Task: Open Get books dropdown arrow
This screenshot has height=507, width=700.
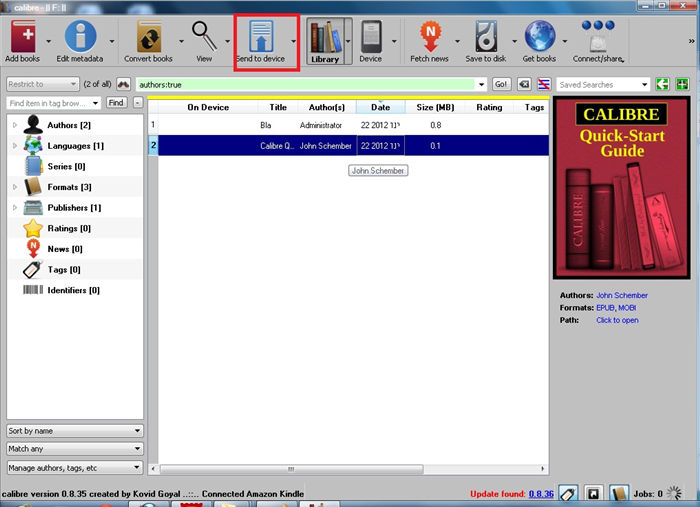Action: (x=564, y=41)
